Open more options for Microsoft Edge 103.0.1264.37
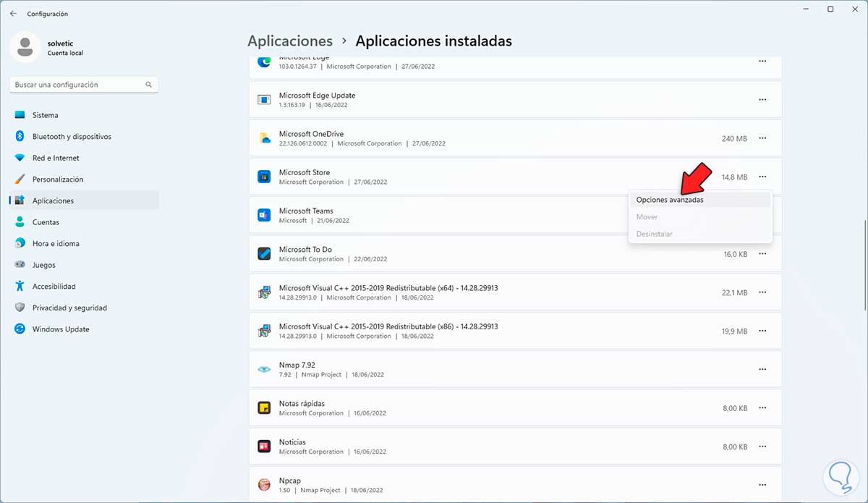Image resolution: width=868 pixels, height=503 pixels. [762, 62]
